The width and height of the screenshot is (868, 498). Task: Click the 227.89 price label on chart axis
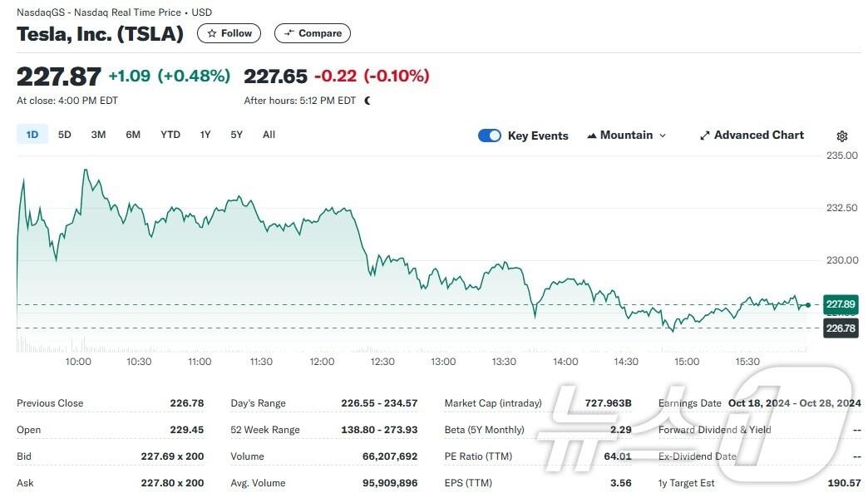click(x=840, y=304)
